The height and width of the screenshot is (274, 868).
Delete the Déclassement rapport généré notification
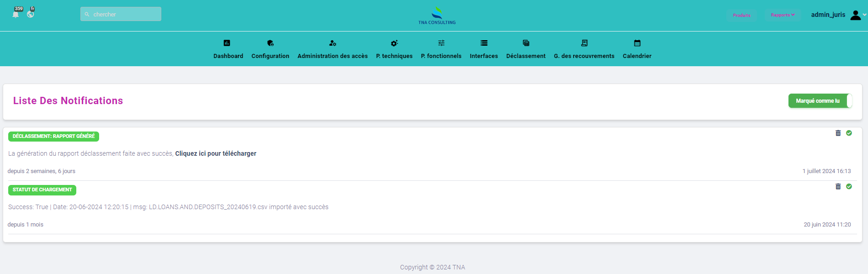[838, 133]
